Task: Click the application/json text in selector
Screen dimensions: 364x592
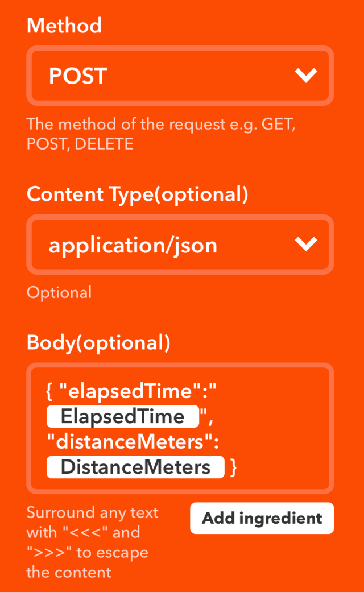Action: 133,245
